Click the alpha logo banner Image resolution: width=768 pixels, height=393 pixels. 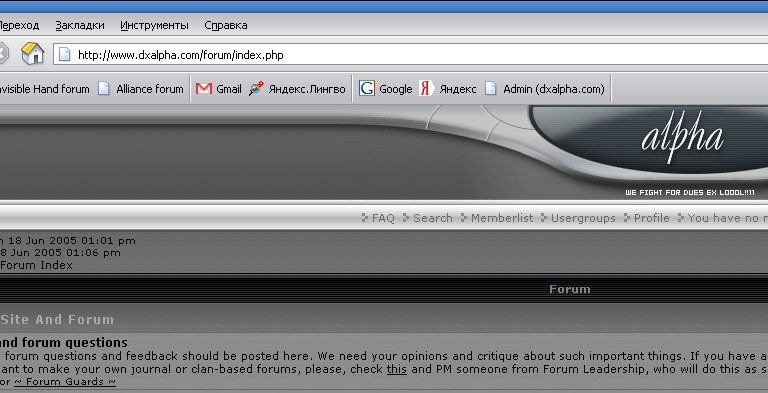[x=682, y=137]
